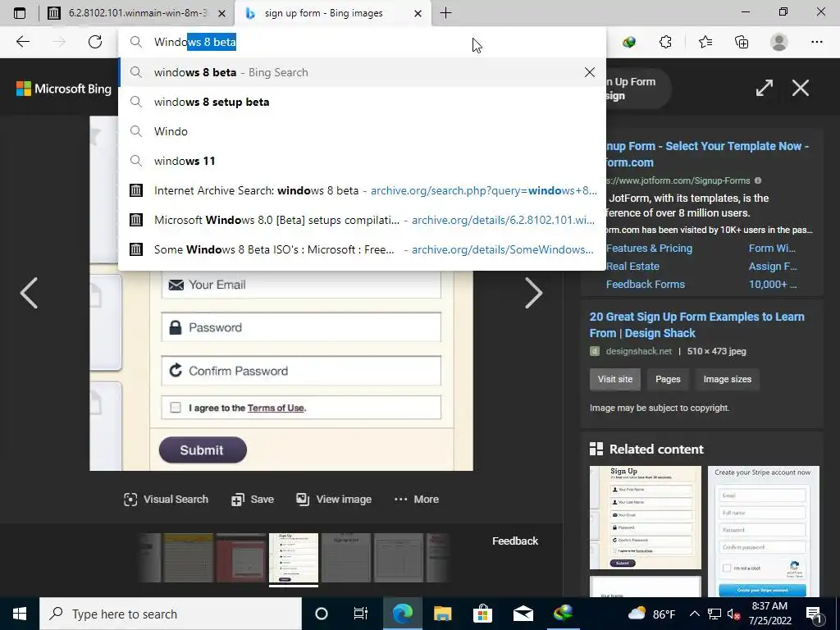Image resolution: width=840 pixels, height=630 pixels.
Task: Expand the image viewer to full view
Action: pos(764,88)
